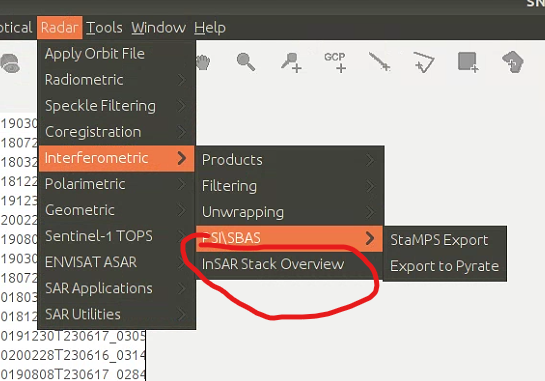Open the Filtering submenu
545x381 pixels.
click(290, 186)
